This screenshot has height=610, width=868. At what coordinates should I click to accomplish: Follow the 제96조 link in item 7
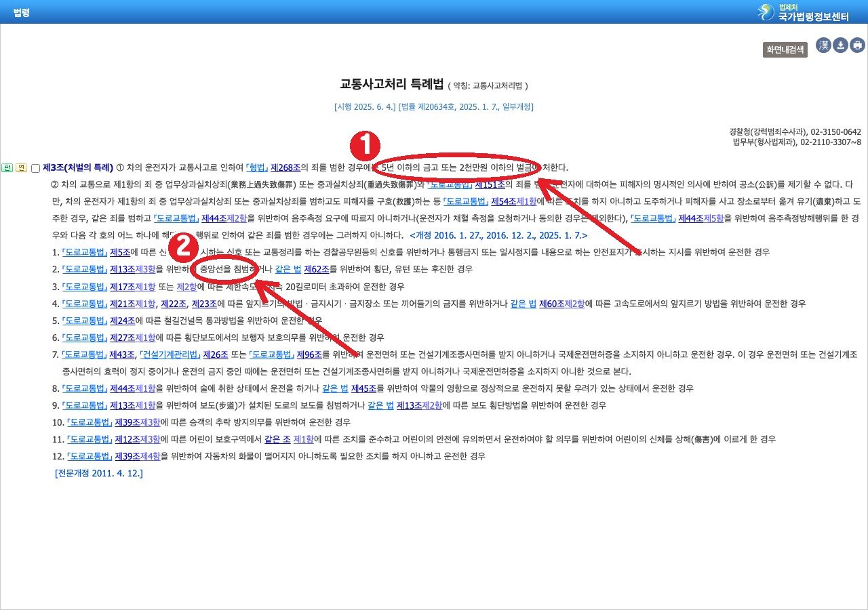tap(309, 354)
